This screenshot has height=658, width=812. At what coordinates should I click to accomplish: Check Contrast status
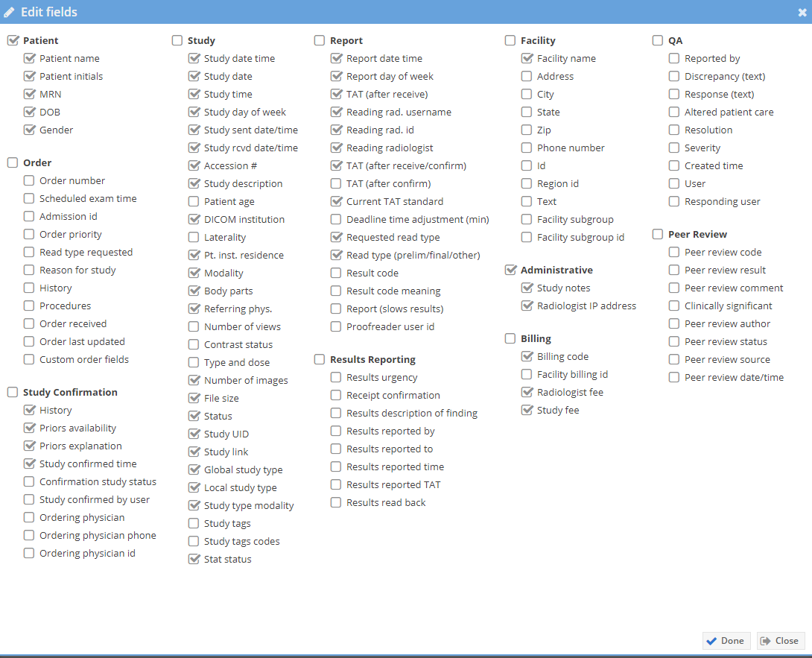(x=194, y=344)
